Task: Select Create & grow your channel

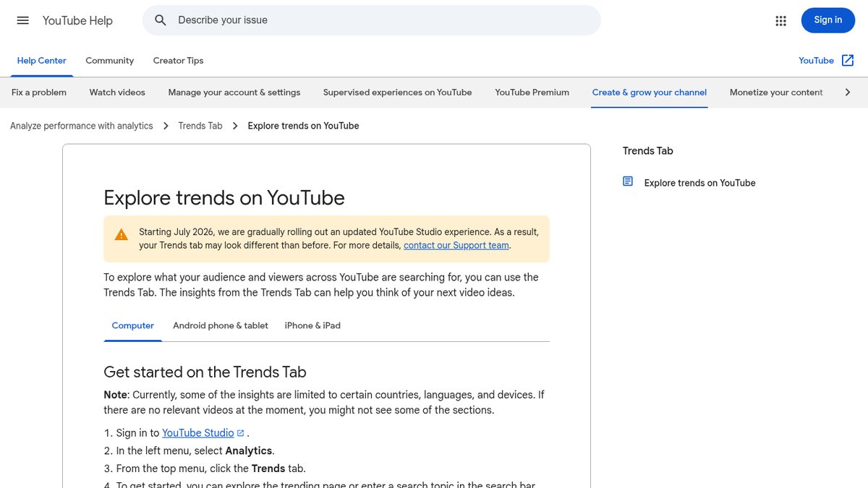Action: [650, 93]
